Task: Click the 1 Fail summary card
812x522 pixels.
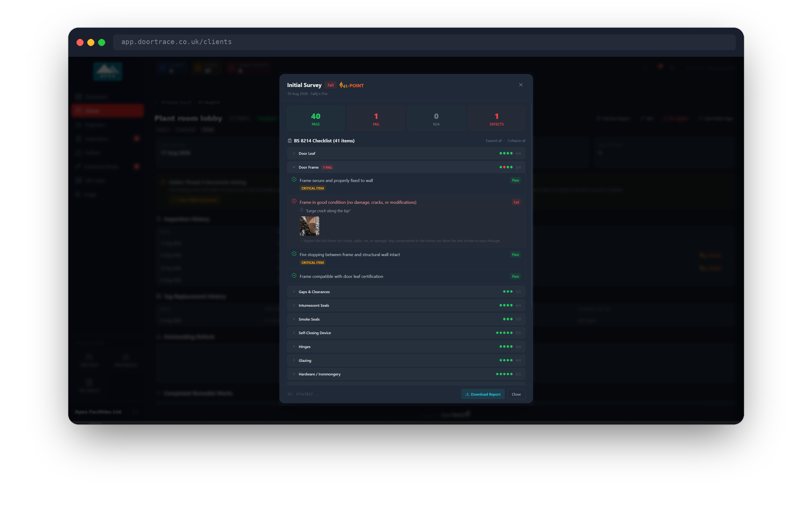Action: click(x=376, y=118)
